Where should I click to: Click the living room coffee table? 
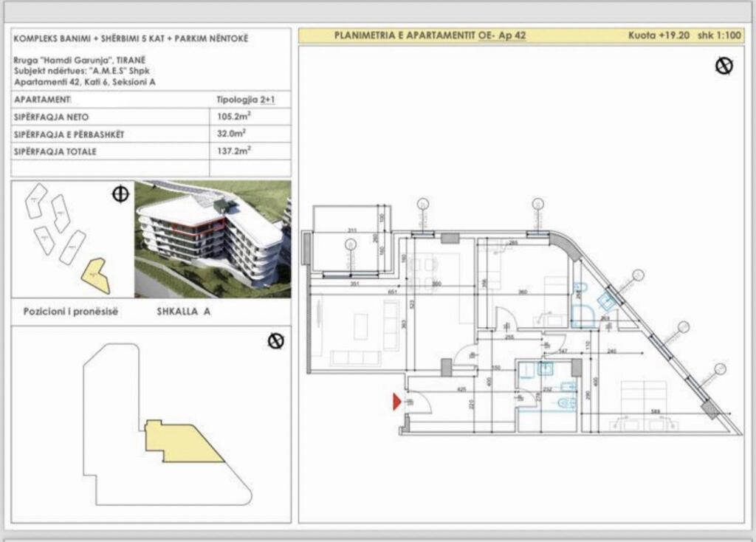pos(361,326)
